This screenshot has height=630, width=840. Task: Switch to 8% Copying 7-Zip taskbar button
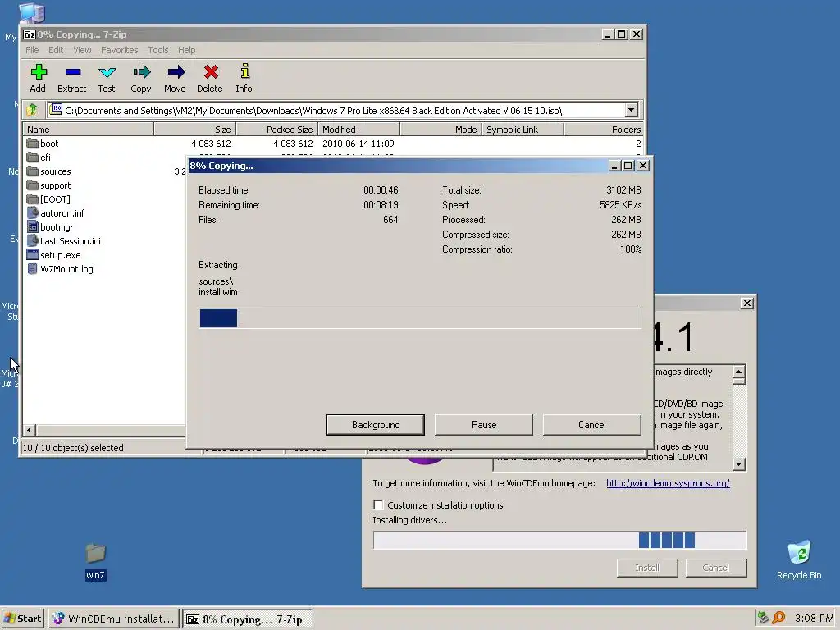click(248, 619)
